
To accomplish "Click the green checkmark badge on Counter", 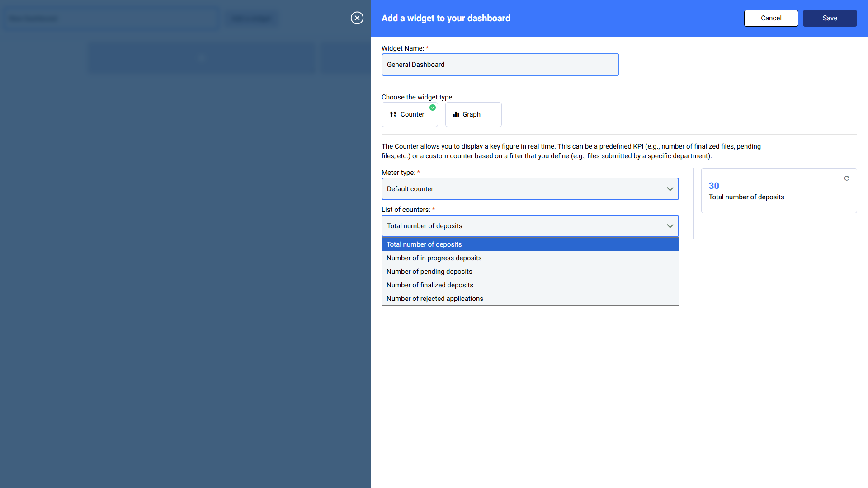I will (433, 108).
